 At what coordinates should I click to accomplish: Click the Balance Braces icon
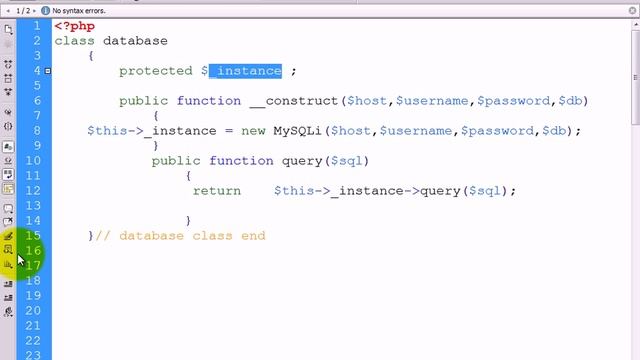[x=8, y=126]
